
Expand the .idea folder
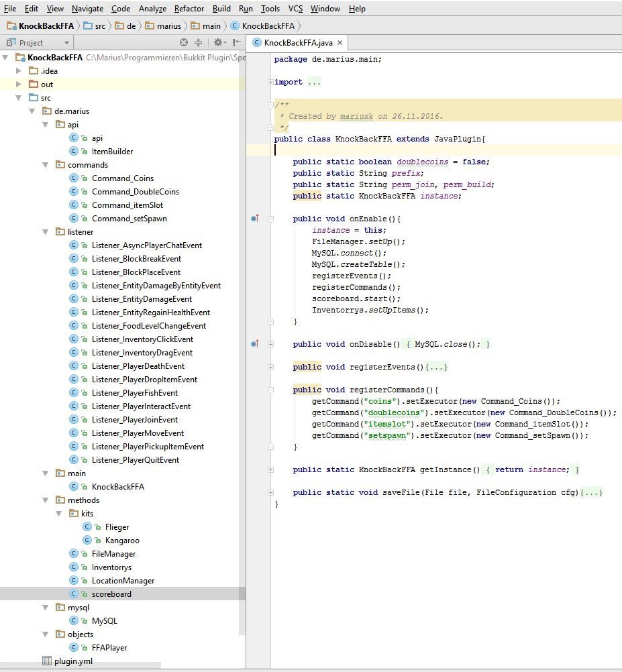(x=18, y=70)
